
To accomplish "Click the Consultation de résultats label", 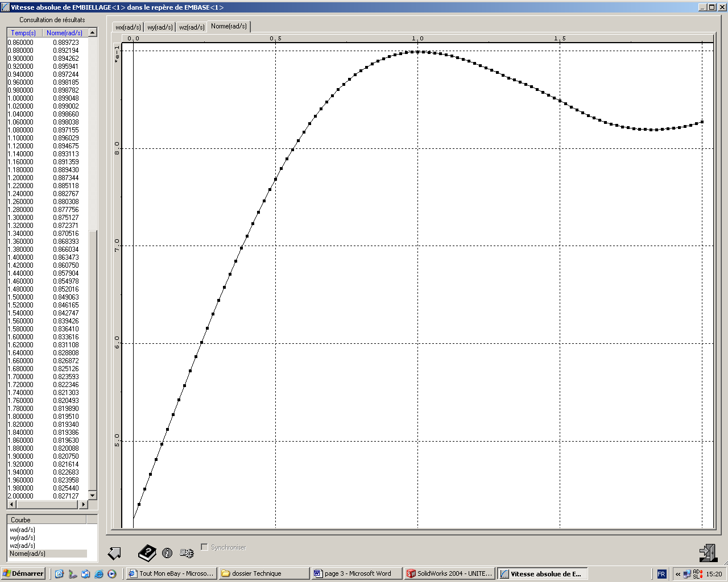I will point(52,20).
